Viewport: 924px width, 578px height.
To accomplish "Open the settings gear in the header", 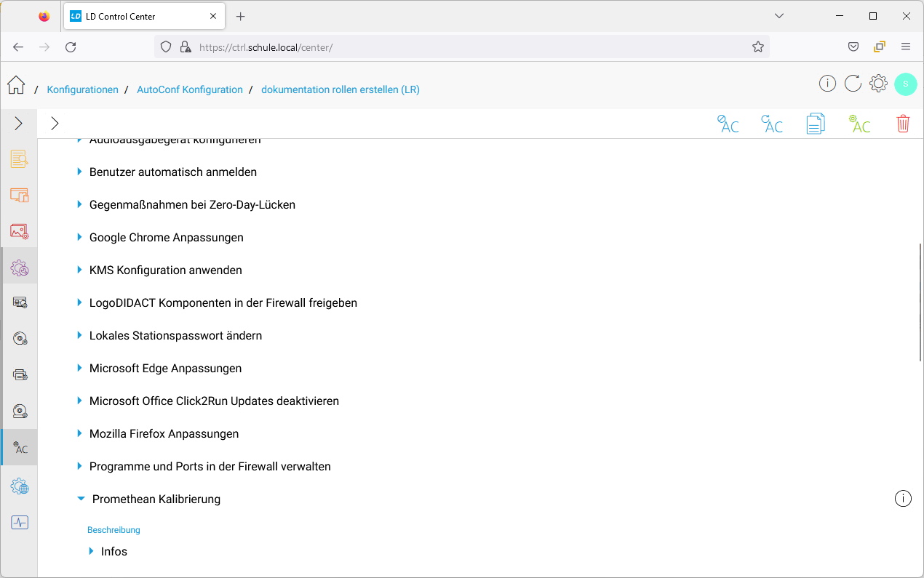I will point(878,84).
